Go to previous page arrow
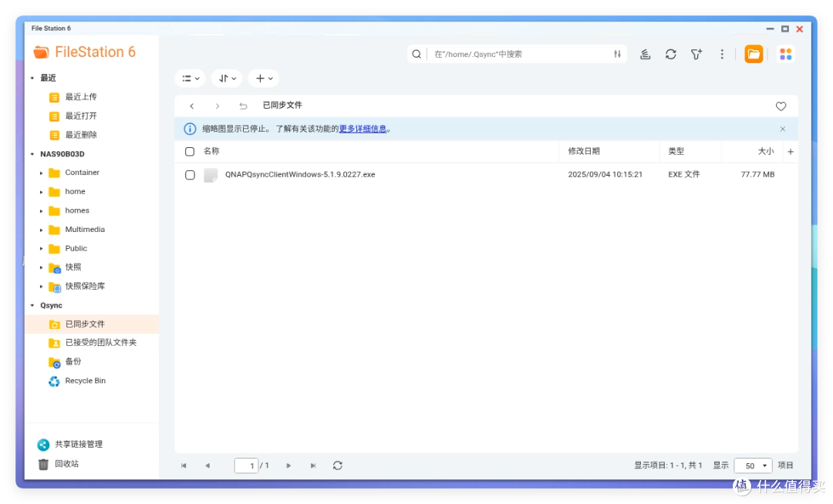833x504 pixels. point(207,465)
